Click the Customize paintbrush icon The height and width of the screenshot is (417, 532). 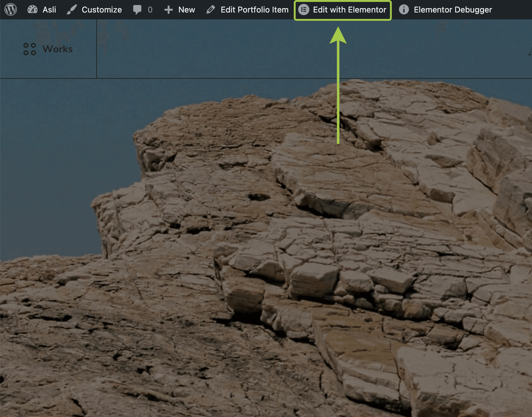(x=72, y=10)
